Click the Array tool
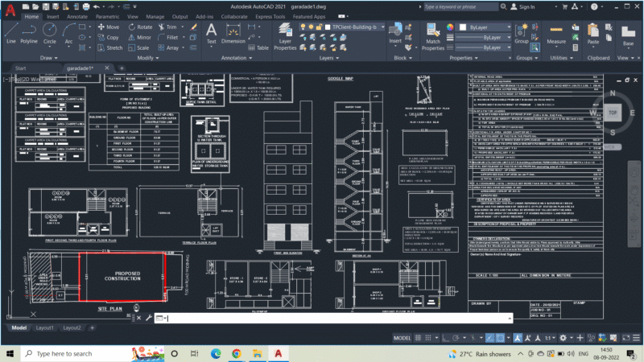The image size is (644, 362). pos(168,47)
